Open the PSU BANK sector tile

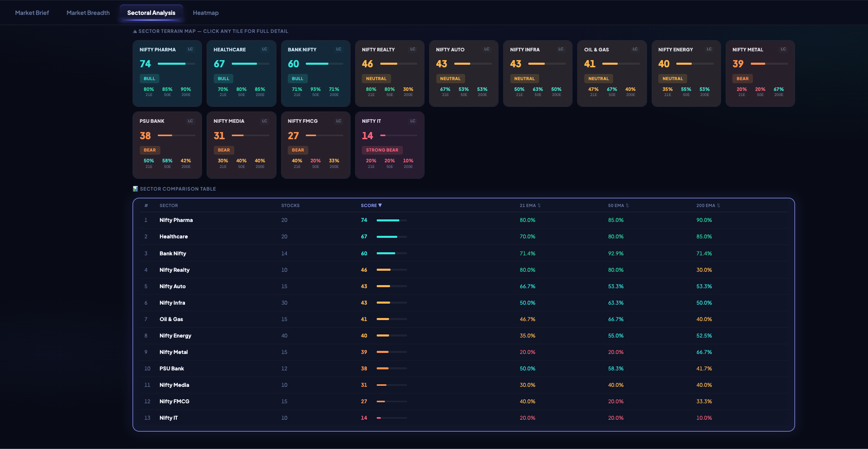pos(167,145)
